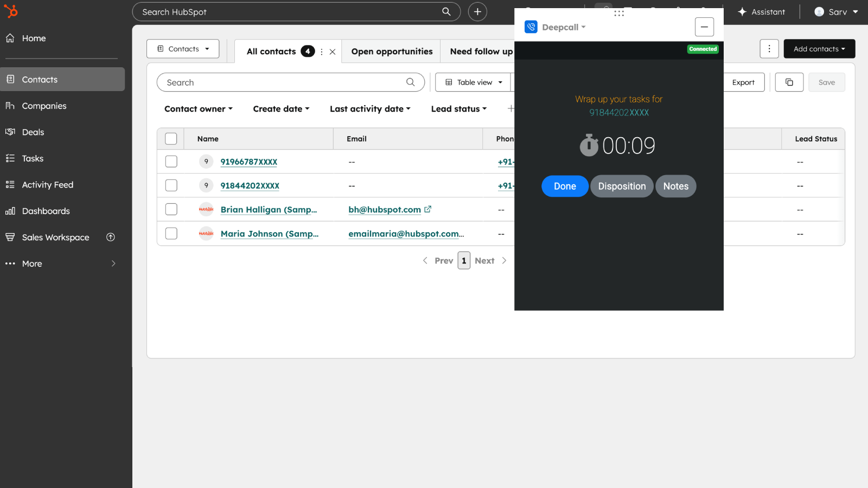This screenshot has height=488, width=868.
Task: Go to the Next page
Action: 491,261
